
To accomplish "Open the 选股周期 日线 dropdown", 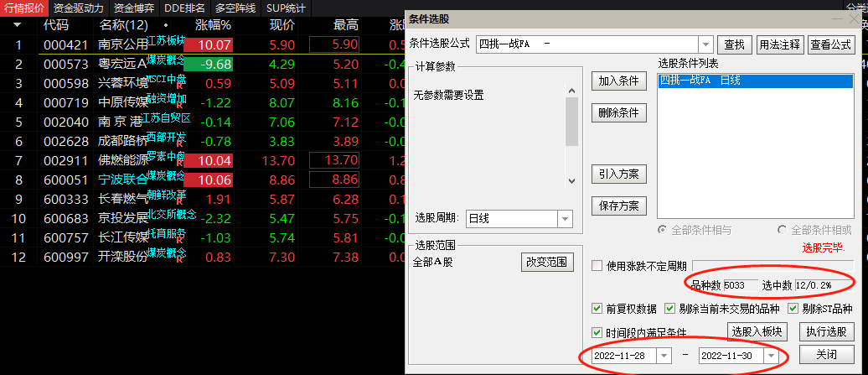I will tap(565, 219).
